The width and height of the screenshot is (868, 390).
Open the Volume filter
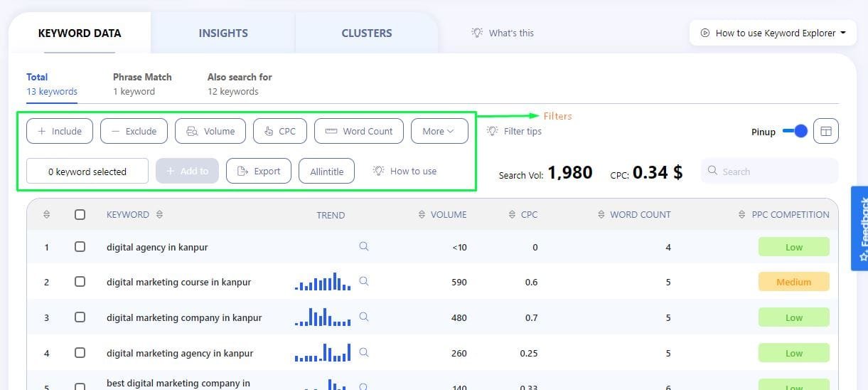(x=210, y=131)
